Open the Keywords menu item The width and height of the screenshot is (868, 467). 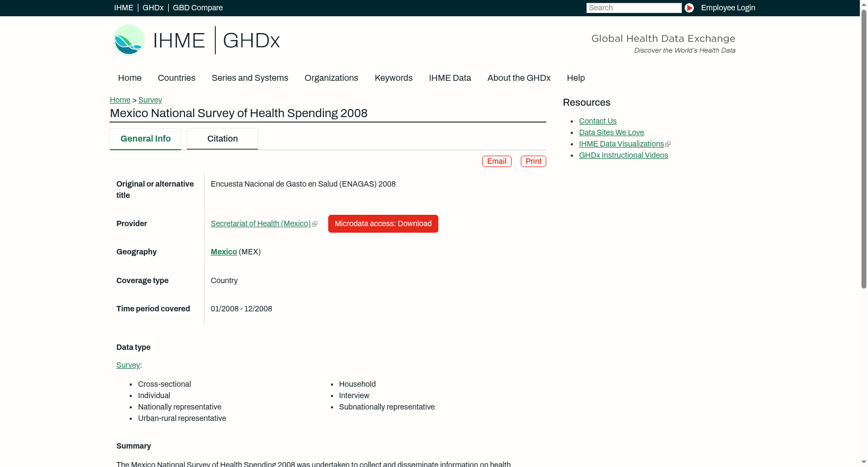point(393,78)
